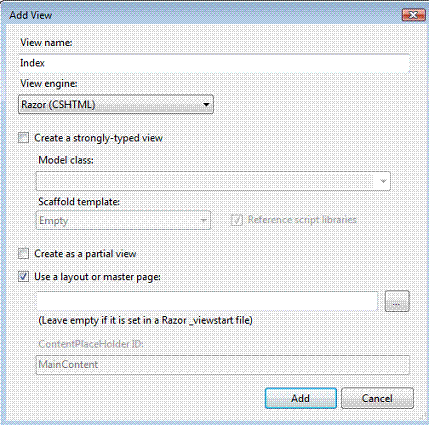Browse for layout with ellipsis button
429x425 pixels.
coord(397,301)
